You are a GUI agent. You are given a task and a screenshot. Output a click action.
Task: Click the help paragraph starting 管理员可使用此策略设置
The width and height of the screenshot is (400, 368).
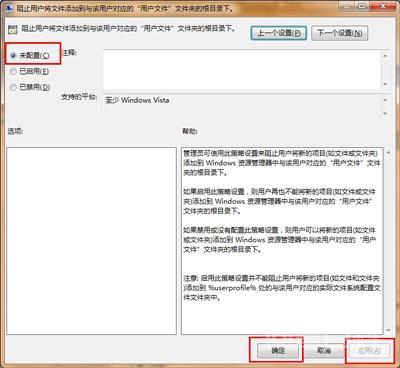coord(282,163)
